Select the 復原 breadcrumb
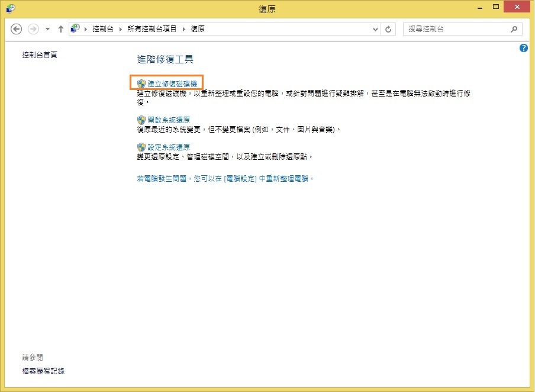This screenshot has height=392, width=535. 198,29
